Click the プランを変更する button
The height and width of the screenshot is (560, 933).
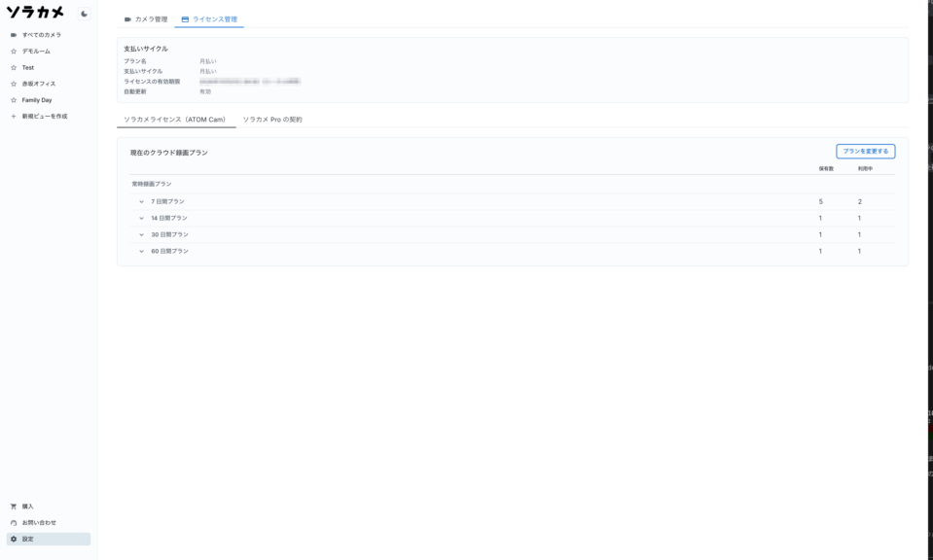pos(865,152)
